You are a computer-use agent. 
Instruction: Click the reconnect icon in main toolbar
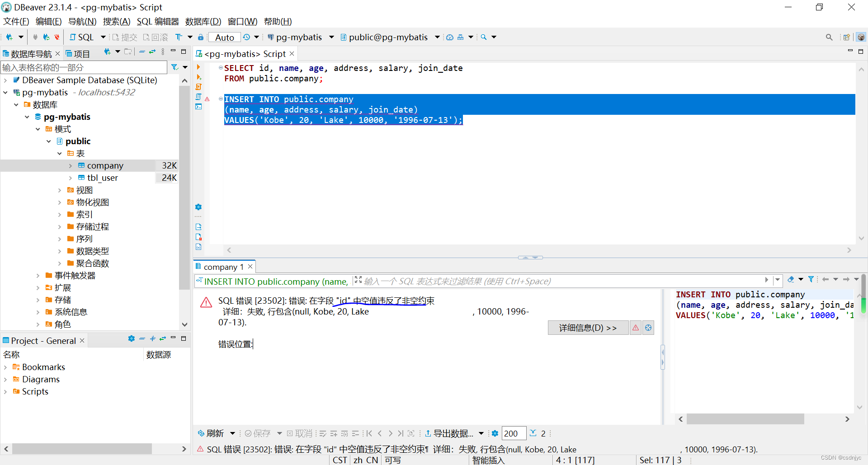click(46, 37)
